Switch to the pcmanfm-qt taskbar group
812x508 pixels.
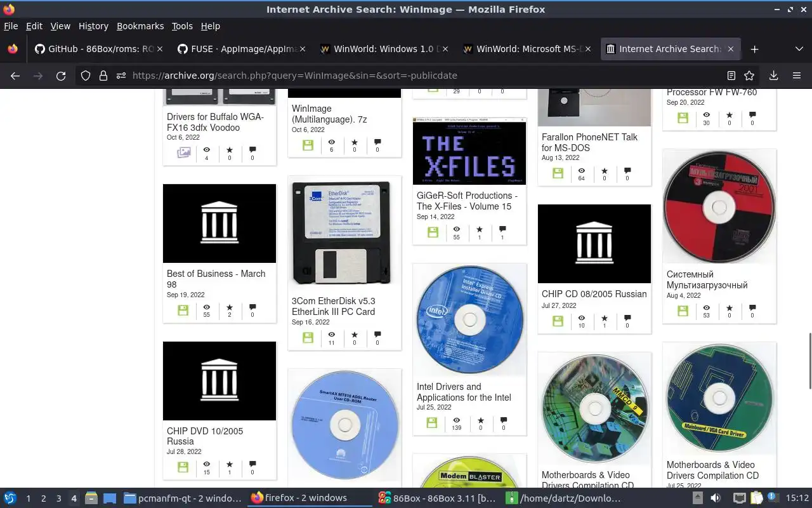tap(183, 498)
